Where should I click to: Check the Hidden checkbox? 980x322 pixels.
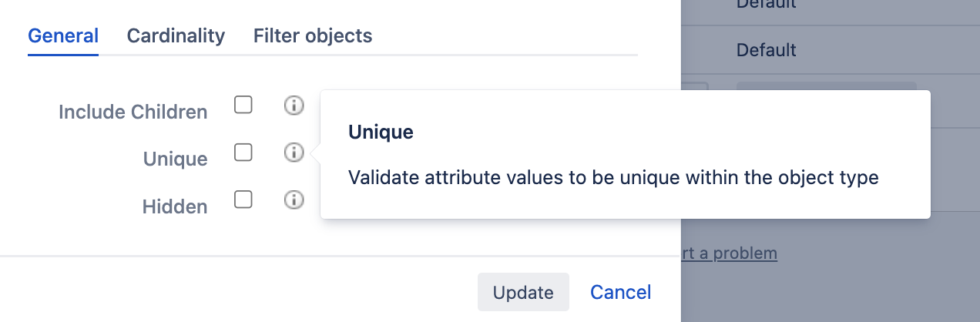[243, 200]
